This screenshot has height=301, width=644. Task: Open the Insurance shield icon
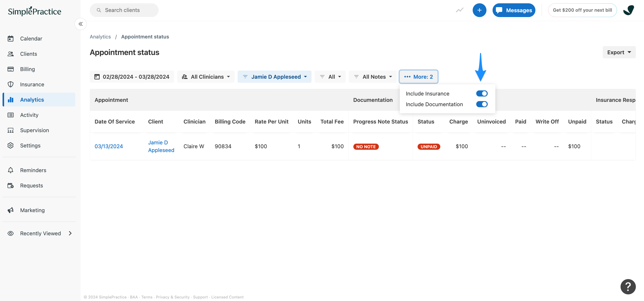click(11, 84)
